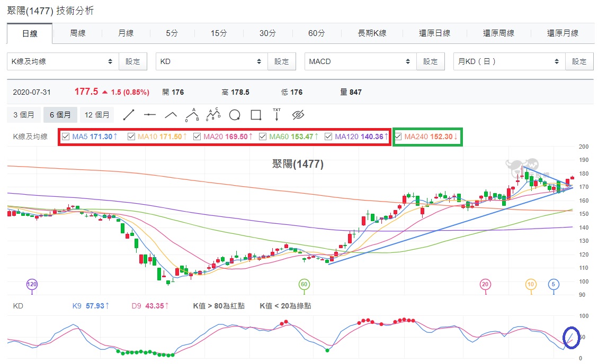
Task: Select the straight line drawing tool
Action: click(129, 115)
